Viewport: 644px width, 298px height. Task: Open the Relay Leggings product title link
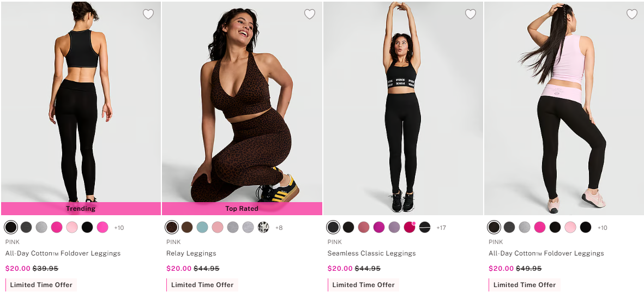191,253
